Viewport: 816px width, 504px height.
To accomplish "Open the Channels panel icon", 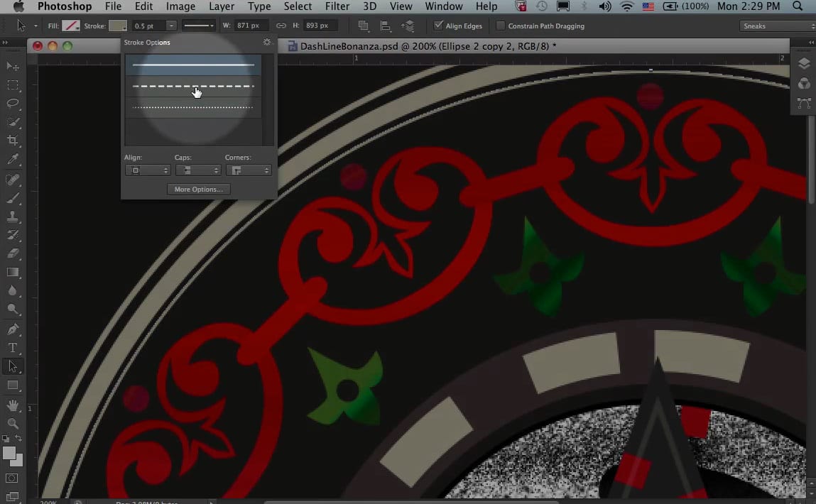I will click(x=804, y=83).
